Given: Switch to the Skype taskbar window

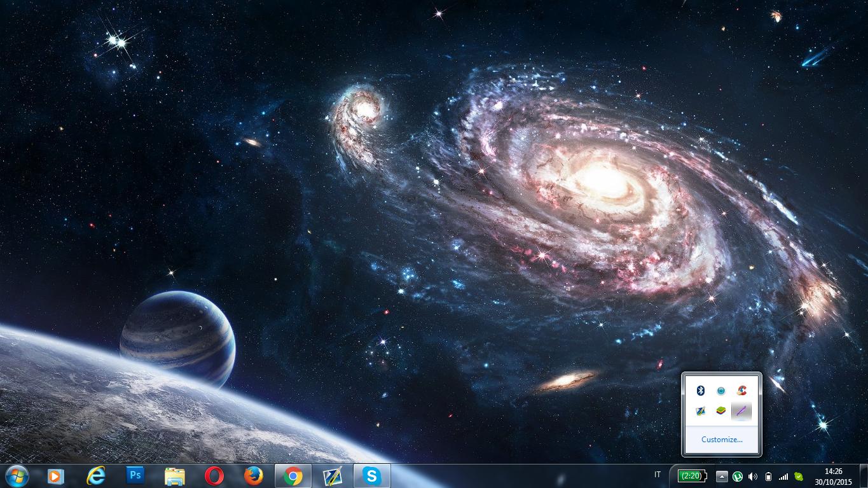Looking at the screenshot, I should (372, 476).
